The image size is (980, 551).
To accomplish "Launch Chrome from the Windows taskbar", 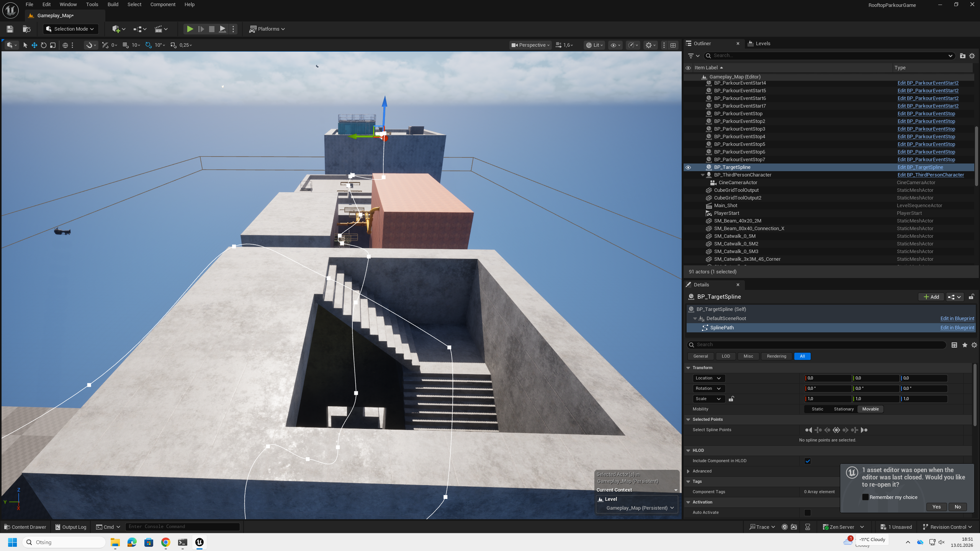I will tap(165, 542).
